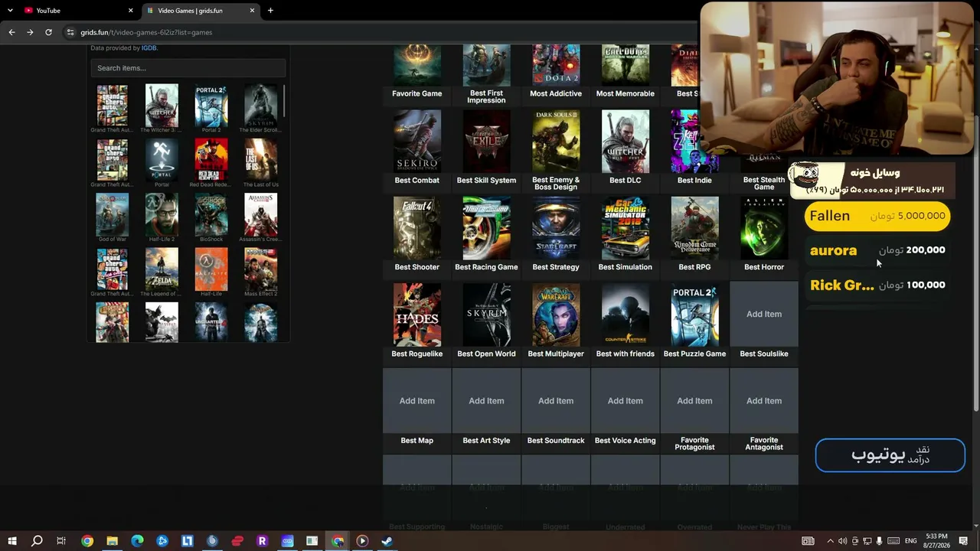Close the Video Games grids.fun tab

pyautogui.click(x=252, y=11)
